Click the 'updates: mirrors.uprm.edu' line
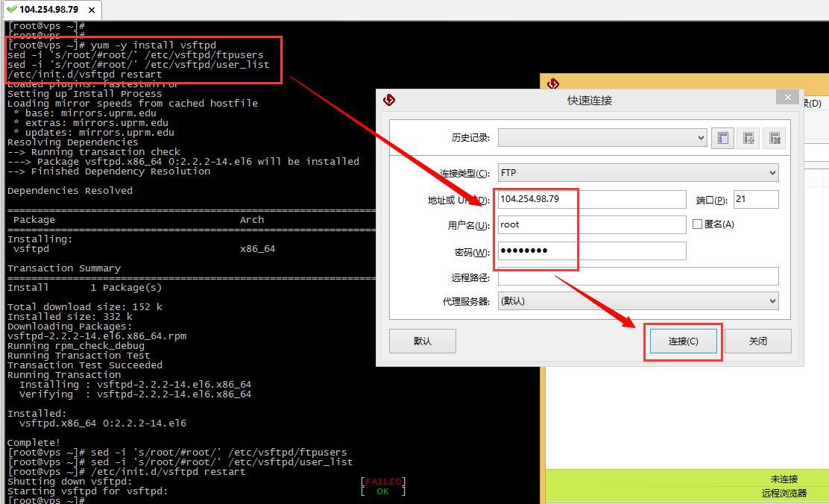 [94, 132]
